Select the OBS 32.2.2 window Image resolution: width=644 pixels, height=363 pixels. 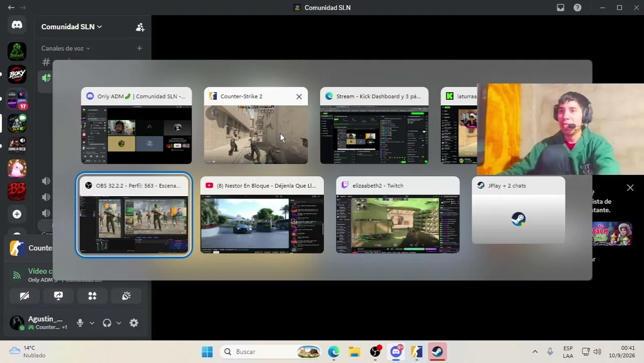pyautogui.click(x=134, y=215)
